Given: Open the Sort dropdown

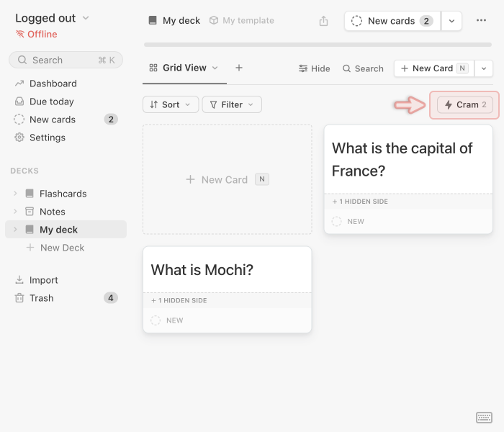Looking at the screenshot, I should [171, 104].
